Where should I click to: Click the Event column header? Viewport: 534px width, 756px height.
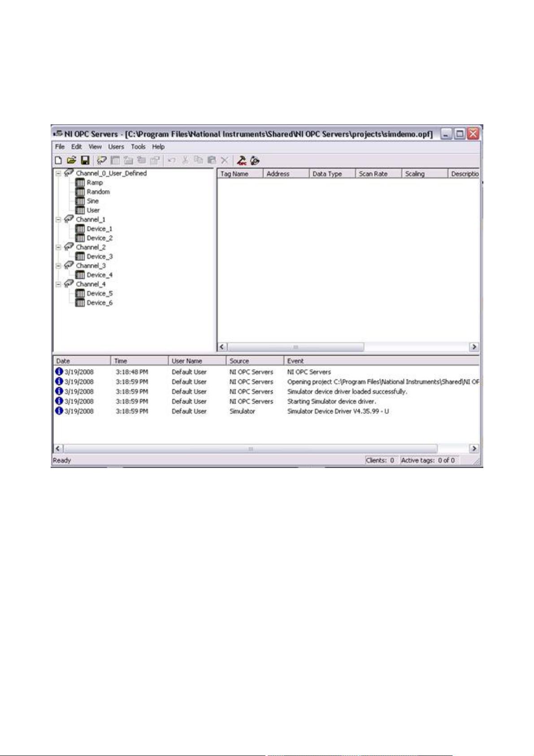382,361
